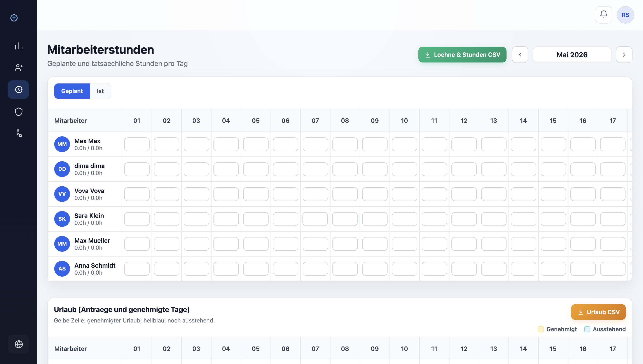Click the Genehmigt legend label
Viewport: 643px width, 364px height.
click(561, 329)
